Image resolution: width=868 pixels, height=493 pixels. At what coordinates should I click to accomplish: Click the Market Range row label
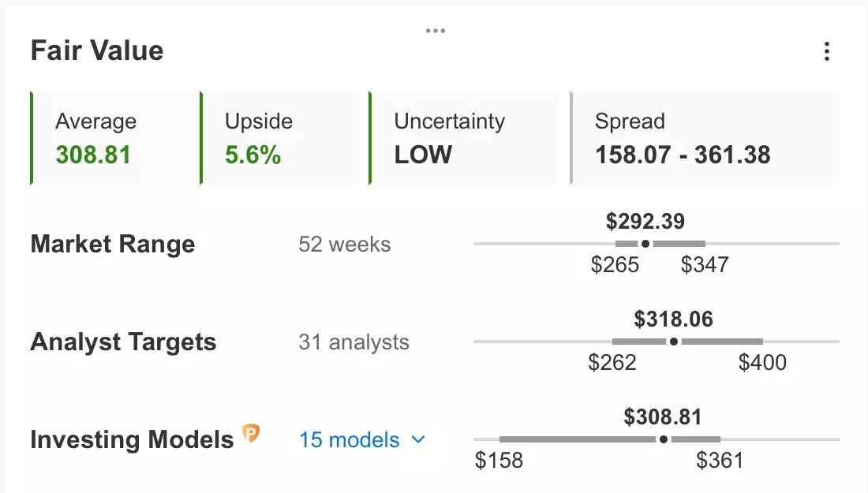pyautogui.click(x=113, y=244)
